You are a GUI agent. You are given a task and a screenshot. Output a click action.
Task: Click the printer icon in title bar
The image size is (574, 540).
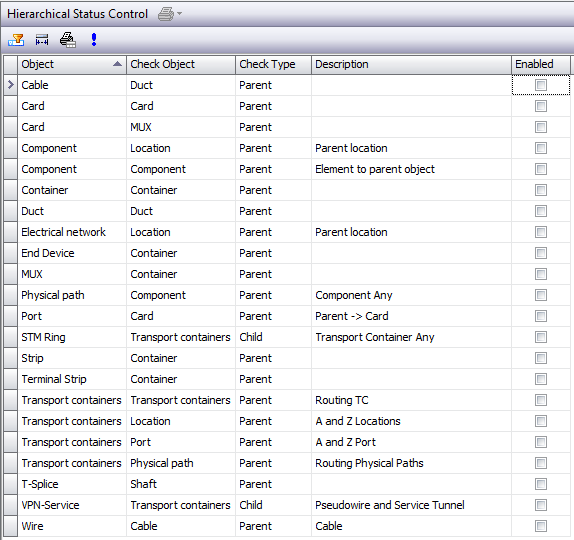[166, 14]
